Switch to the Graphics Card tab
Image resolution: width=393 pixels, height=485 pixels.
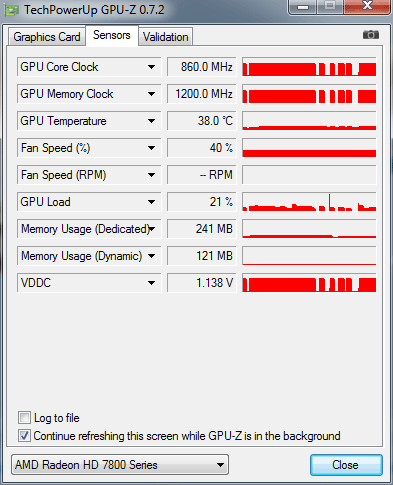[x=47, y=37]
